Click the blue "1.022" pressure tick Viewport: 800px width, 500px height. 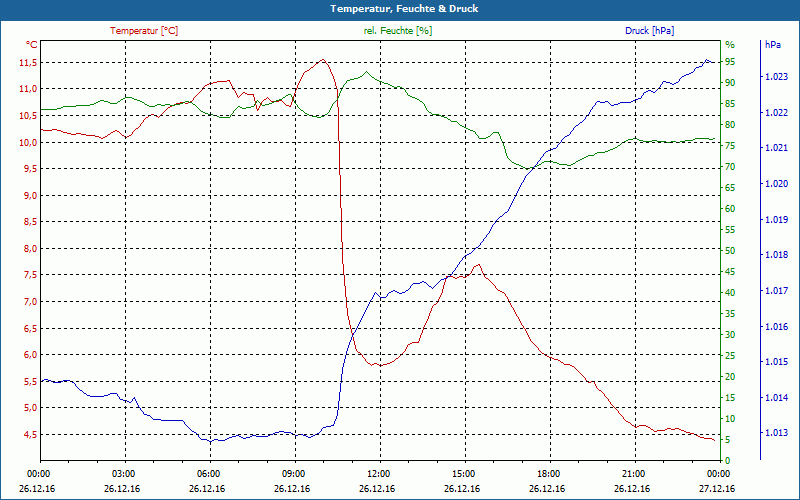777,113
